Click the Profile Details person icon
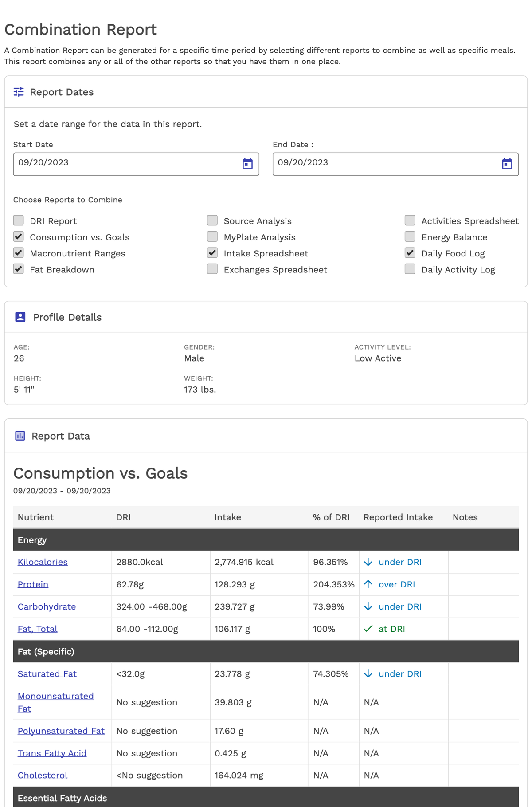The height and width of the screenshot is (807, 532). point(20,317)
